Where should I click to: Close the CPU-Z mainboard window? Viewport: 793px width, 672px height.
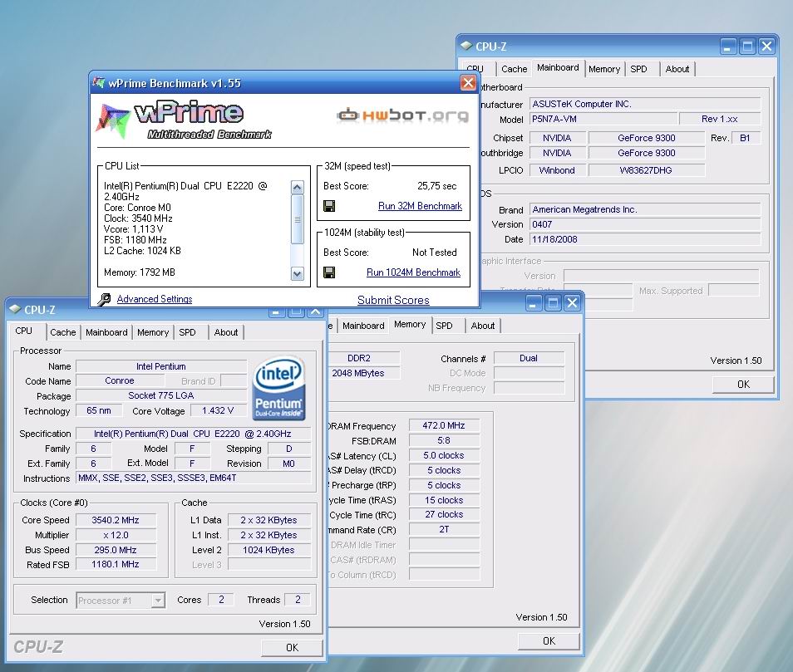[x=766, y=47]
